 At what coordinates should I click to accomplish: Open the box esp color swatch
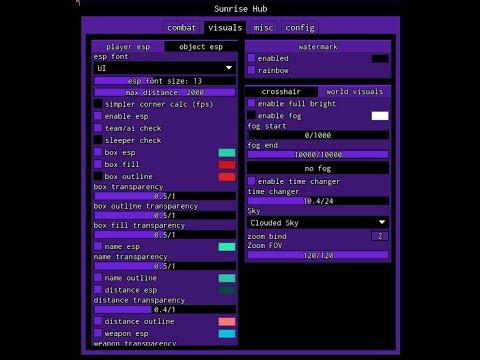pyautogui.click(x=227, y=153)
